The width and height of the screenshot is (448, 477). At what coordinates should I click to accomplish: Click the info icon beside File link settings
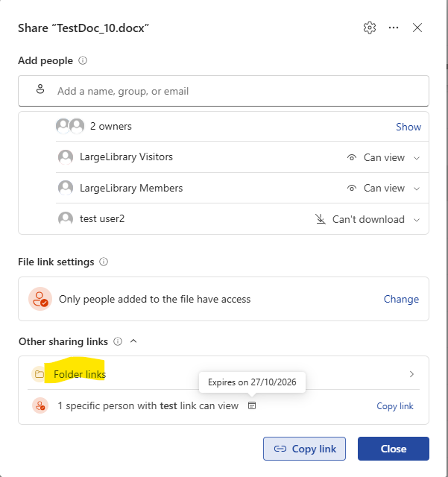104,262
